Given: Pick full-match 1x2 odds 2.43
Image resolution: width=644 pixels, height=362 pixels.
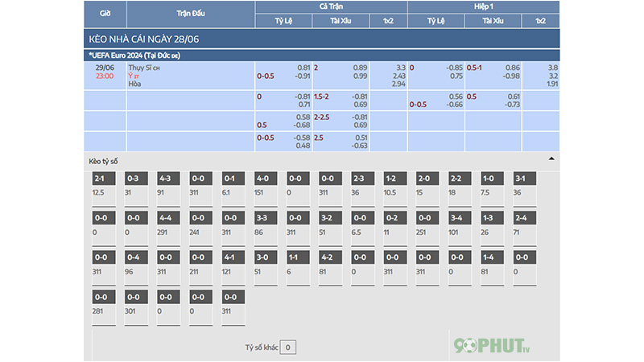Looking at the screenshot, I should pyautogui.click(x=398, y=76).
